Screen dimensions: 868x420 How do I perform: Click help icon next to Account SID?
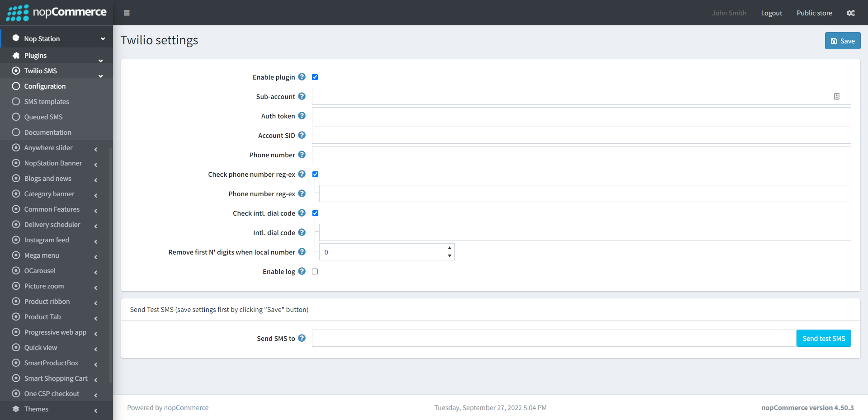pos(302,135)
